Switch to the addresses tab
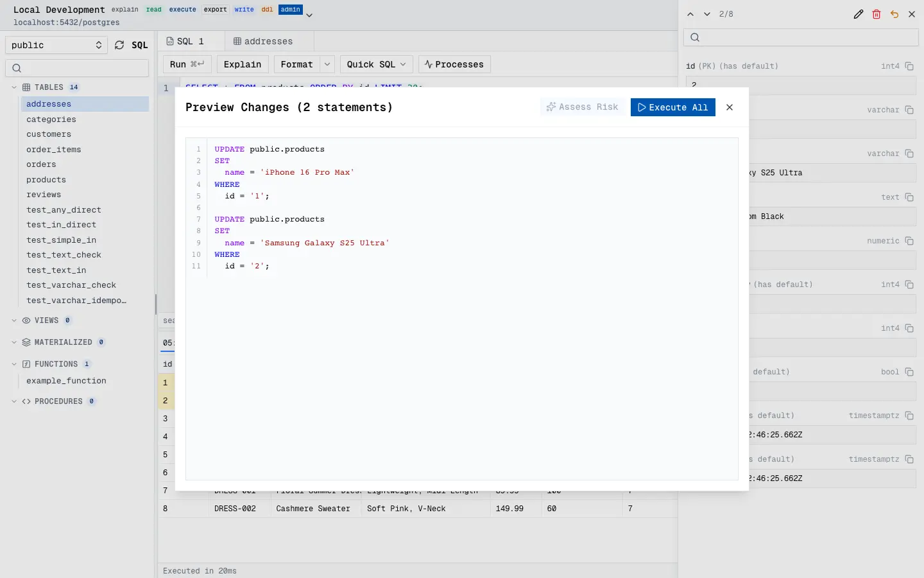Screen dimensions: 924x578 coord(263,41)
